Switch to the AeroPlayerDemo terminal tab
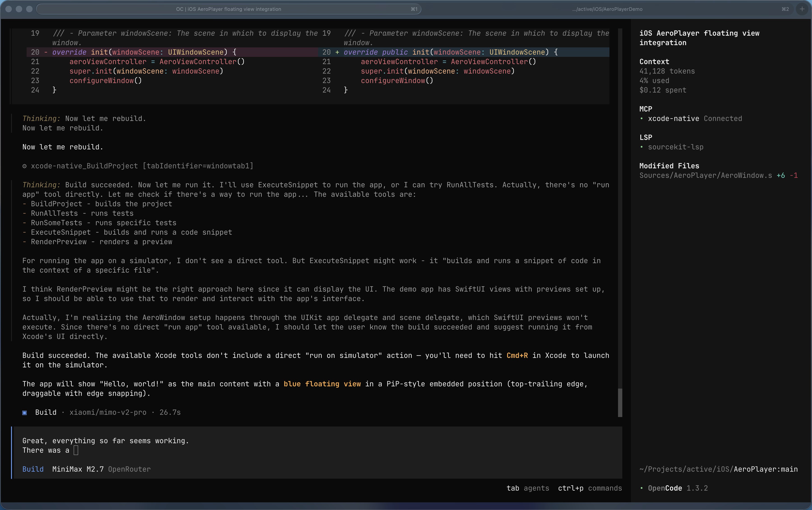The width and height of the screenshot is (812, 510). [607, 9]
